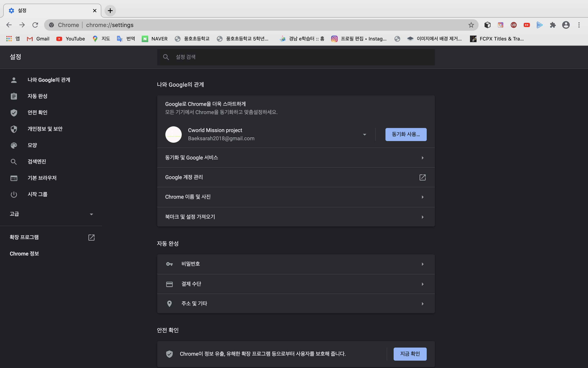This screenshot has width=588, height=368.
Task: Click the 동기화 사용 button
Action: [406, 134]
